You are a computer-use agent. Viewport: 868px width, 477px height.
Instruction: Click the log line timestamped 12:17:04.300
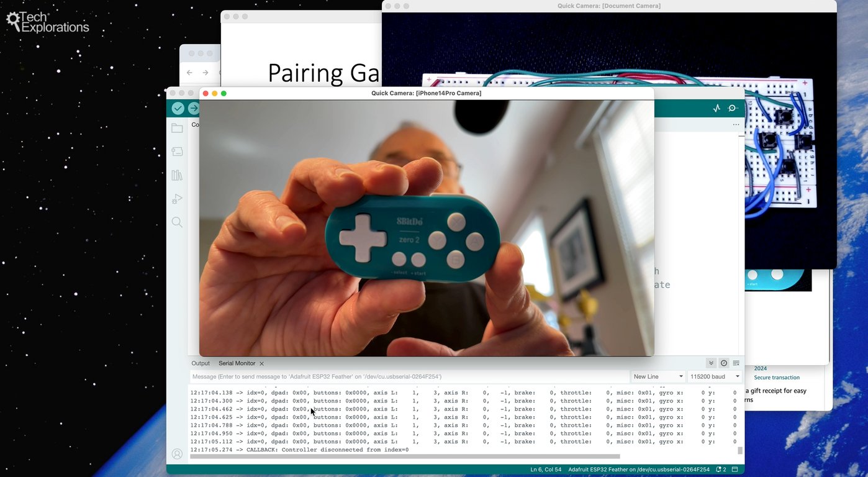tap(463, 401)
